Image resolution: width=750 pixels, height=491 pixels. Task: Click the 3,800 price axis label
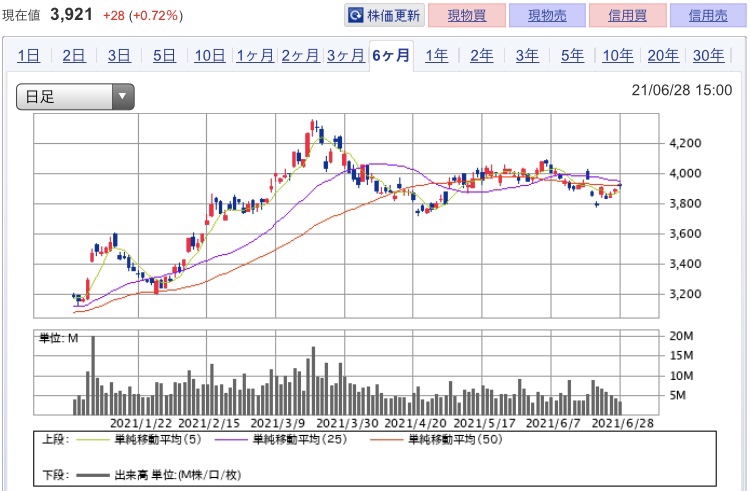coord(685,203)
